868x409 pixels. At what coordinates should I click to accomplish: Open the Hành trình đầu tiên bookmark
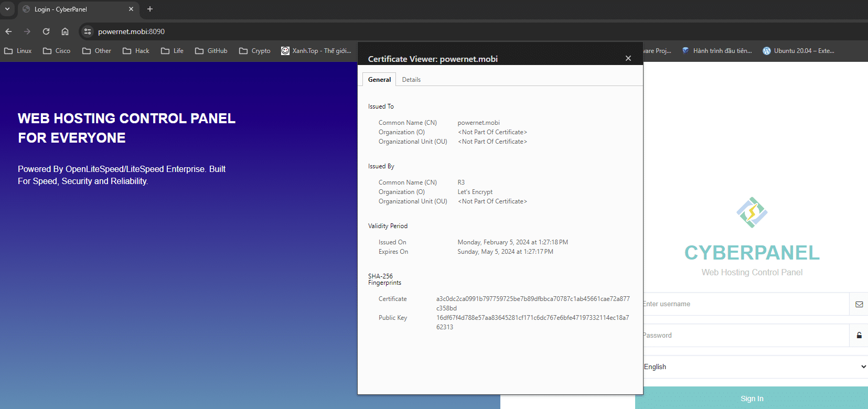[717, 51]
